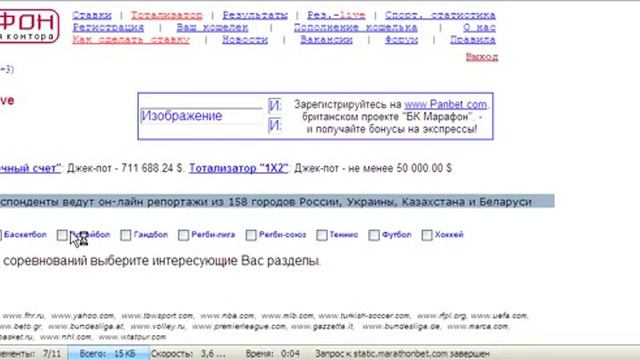Image resolution: width=640 pixels, height=360 pixels.
Task: Open the Правила link
Action: pyautogui.click(x=473, y=40)
